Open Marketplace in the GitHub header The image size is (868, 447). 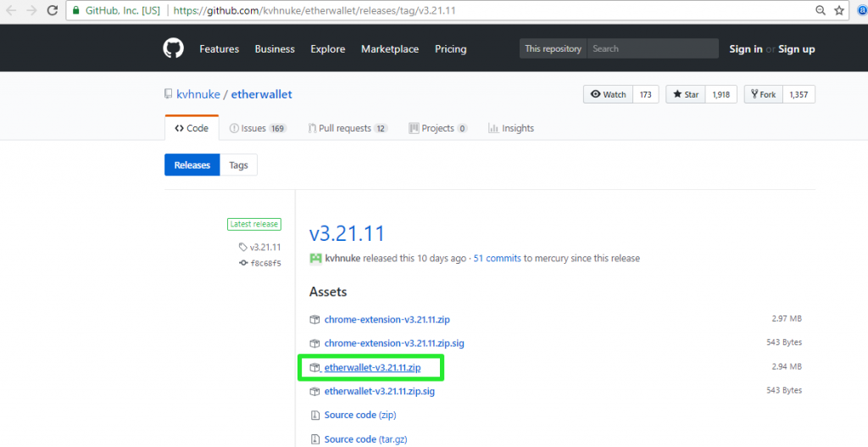(x=390, y=48)
